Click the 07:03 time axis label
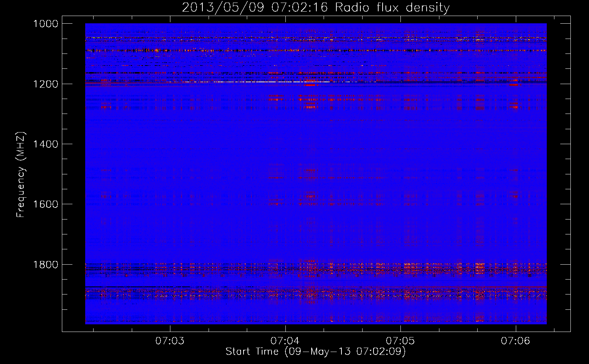Screen dimensions: 589x364 coord(170,341)
